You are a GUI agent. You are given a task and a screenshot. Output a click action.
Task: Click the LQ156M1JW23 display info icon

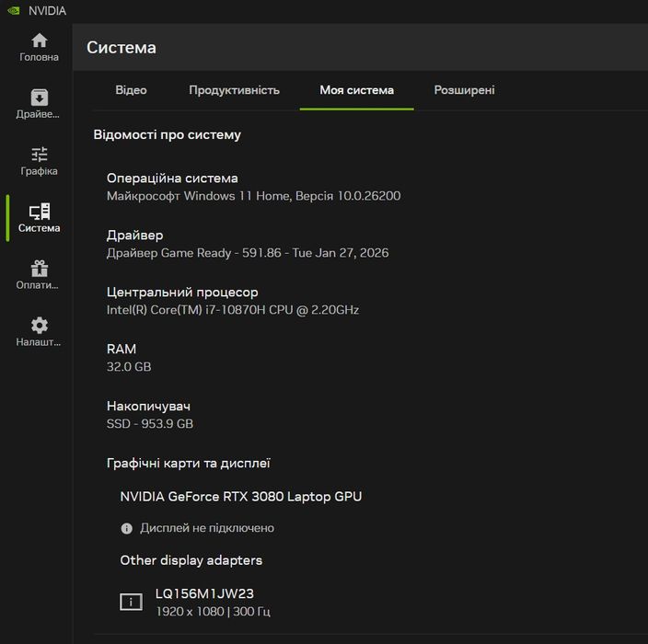click(x=131, y=602)
